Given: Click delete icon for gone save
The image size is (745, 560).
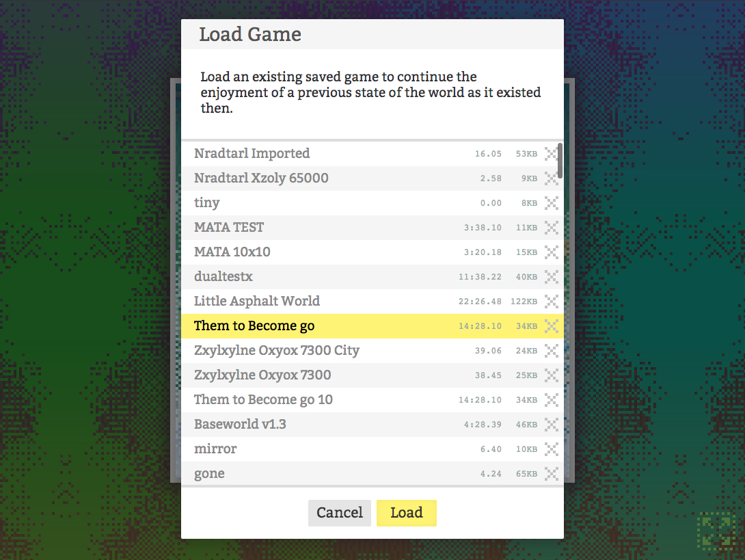Looking at the screenshot, I should 551,474.
